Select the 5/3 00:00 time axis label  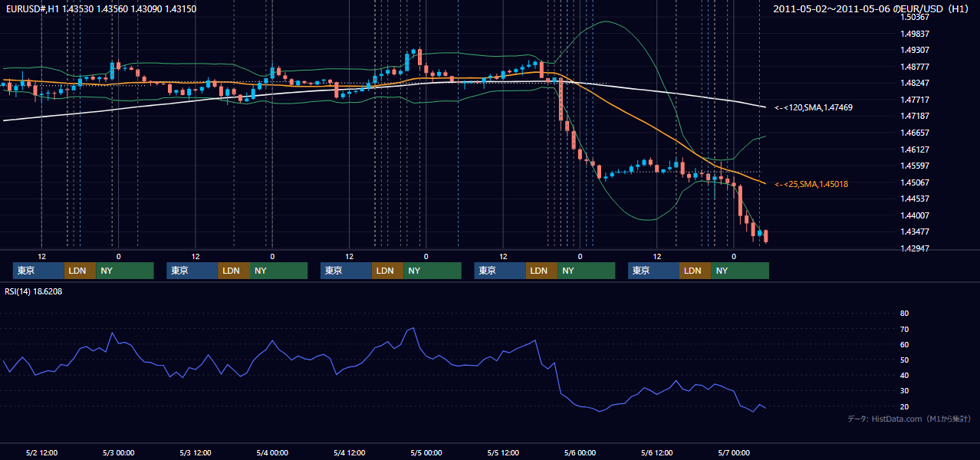[118, 452]
